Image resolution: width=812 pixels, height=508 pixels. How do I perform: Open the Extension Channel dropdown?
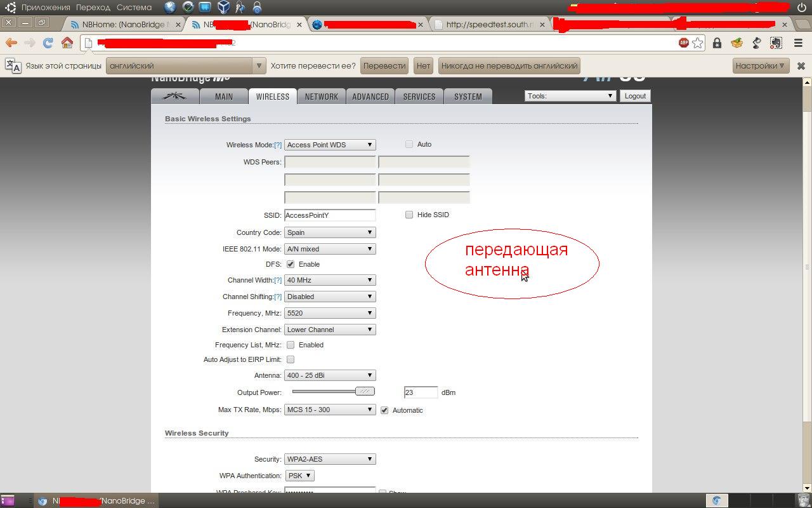[330, 330]
